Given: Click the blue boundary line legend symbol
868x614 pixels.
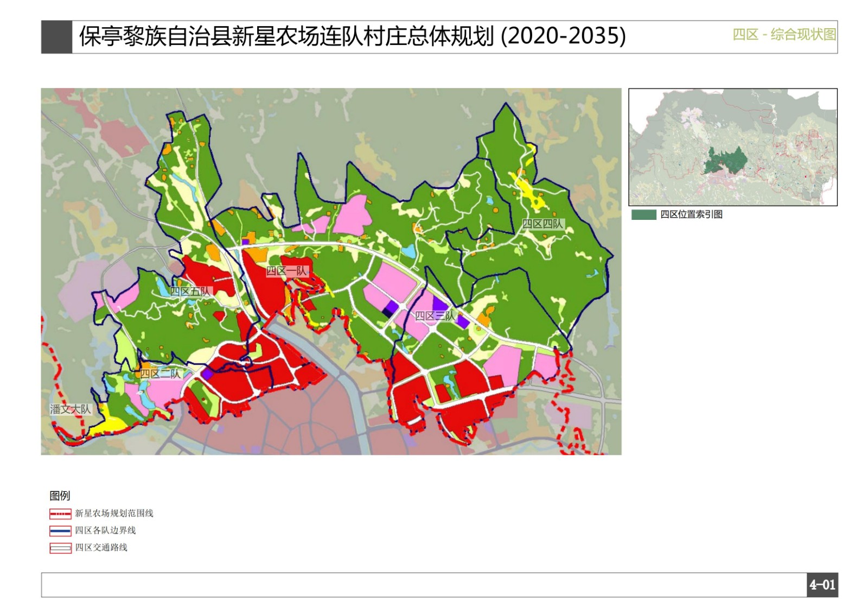Looking at the screenshot, I should coord(60,531).
